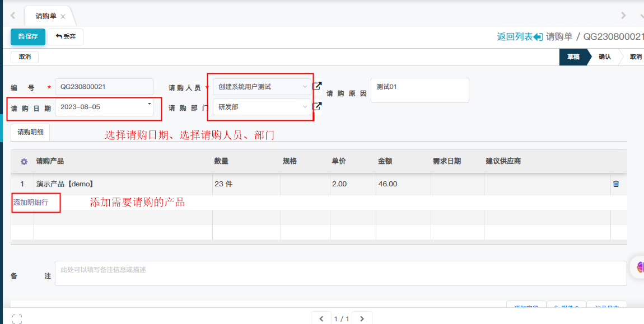The height and width of the screenshot is (324, 644).
Task: Click 返回列表 to return to list
Action: tap(519, 36)
